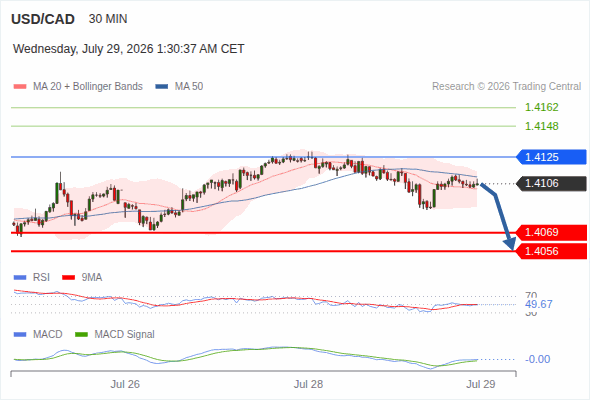The width and height of the screenshot is (590, 400).
Task: Click the 30 MIN timeframe label
Action: click(x=108, y=19)
